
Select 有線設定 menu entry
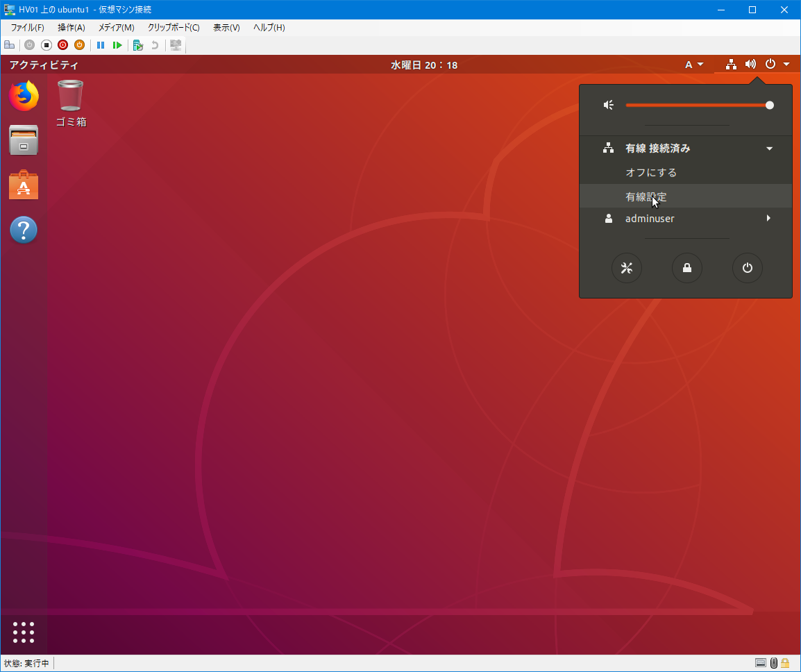click(646, 197)
